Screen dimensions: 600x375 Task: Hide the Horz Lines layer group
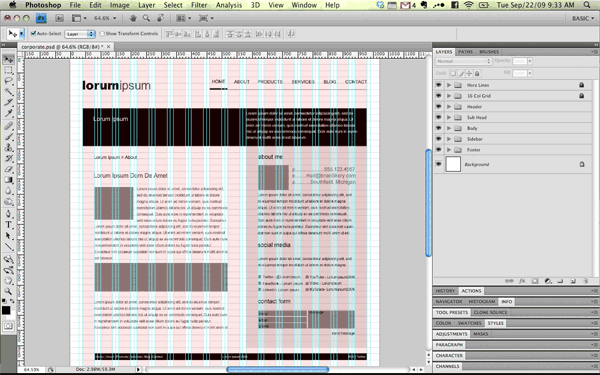pos(439,85)
